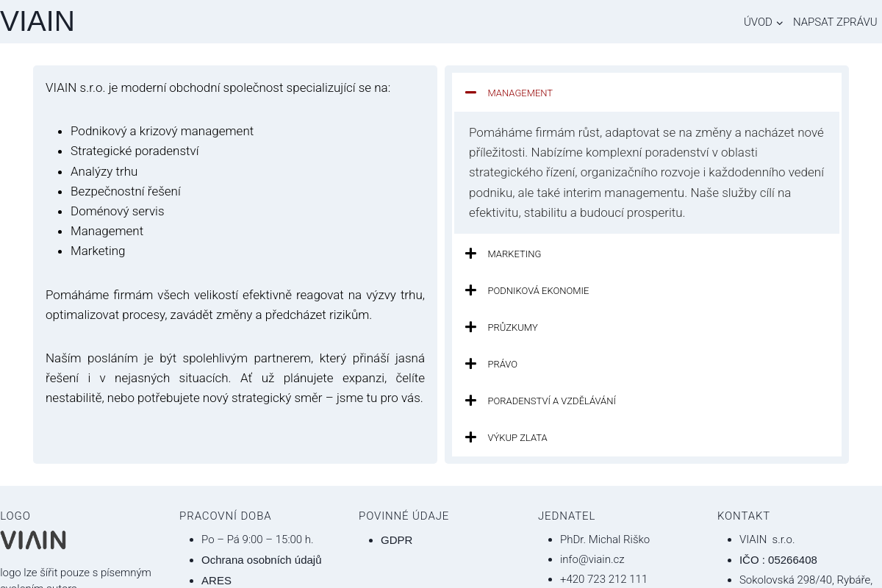This screenshot has width=882, height=588.
Task: Collapse the Management section minus icon
Action: pyautogui.click(x=470, y=93)
